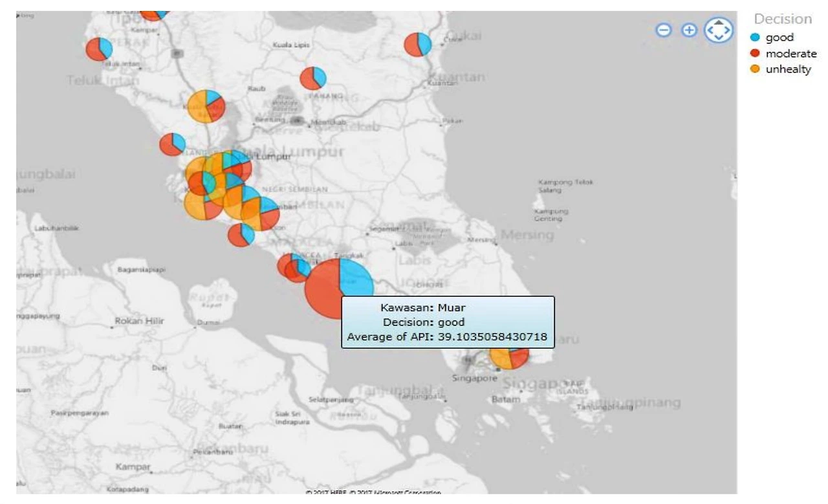Click the map zoom out minus icon
Image resolution: width=828 pixels, height=504 pixels.
pos(664,30)
